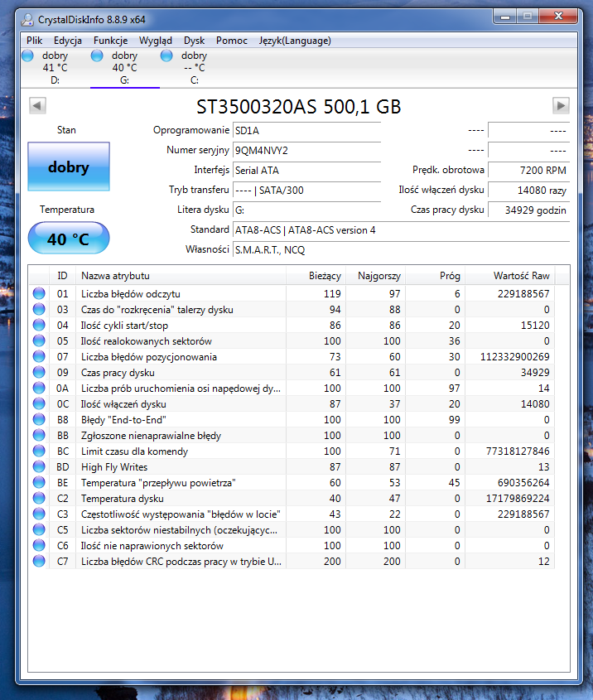Open the Funkcje menu
The height and width of the screenshot is (700, 593).
[111, 41]
